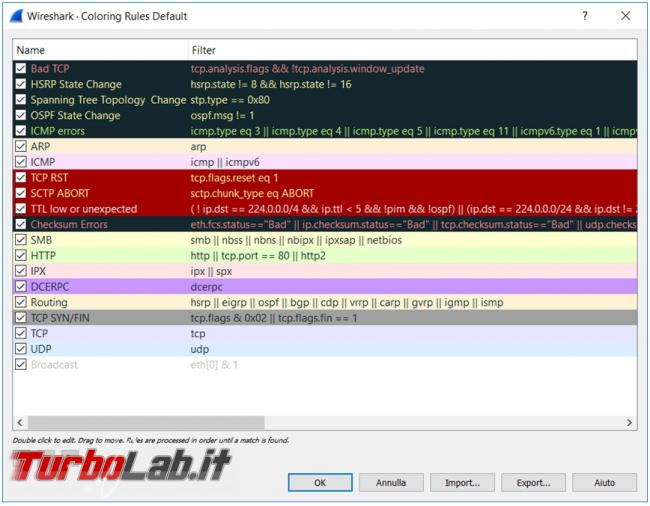Open the Import... dialog
The height and width of the screenshot is (506, 650).
tap(462, 483)
